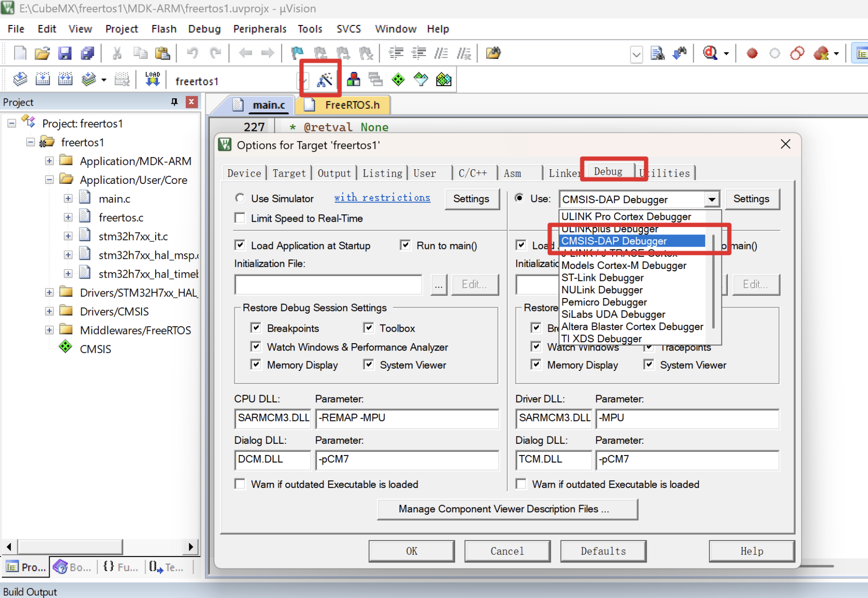Click the Save All toolbar icon
Viewport: 868px width, 598px height.
point(87,53)
